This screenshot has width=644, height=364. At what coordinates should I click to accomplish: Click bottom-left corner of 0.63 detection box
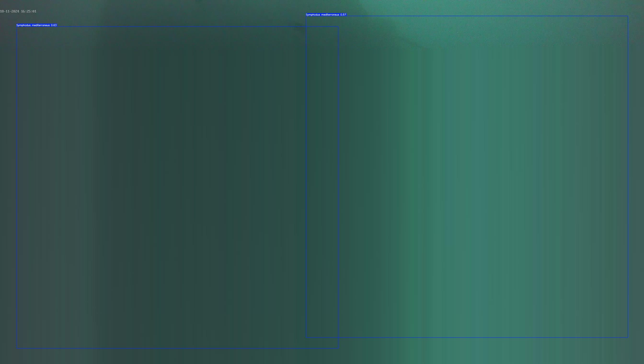tap(17, 348)
